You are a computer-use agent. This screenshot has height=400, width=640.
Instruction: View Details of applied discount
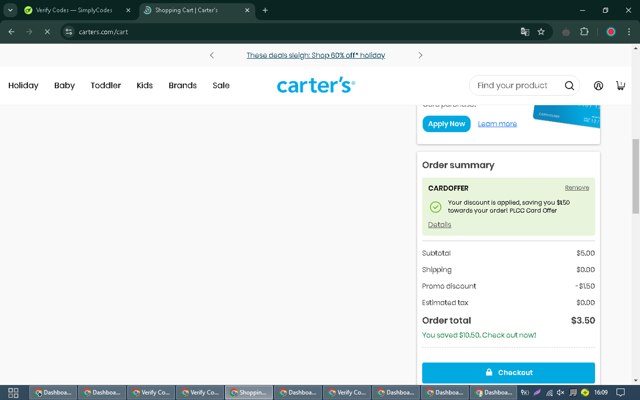click(440, 224)
